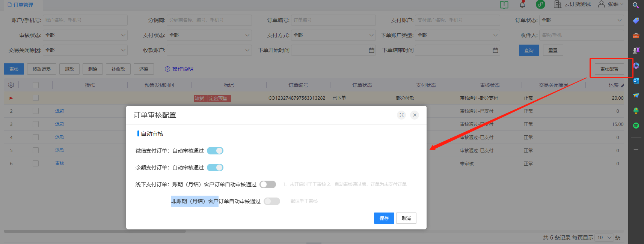Screen dimensions: 644x244
Task: Open the page size 10 dropdown
Action: coord(604,238)
